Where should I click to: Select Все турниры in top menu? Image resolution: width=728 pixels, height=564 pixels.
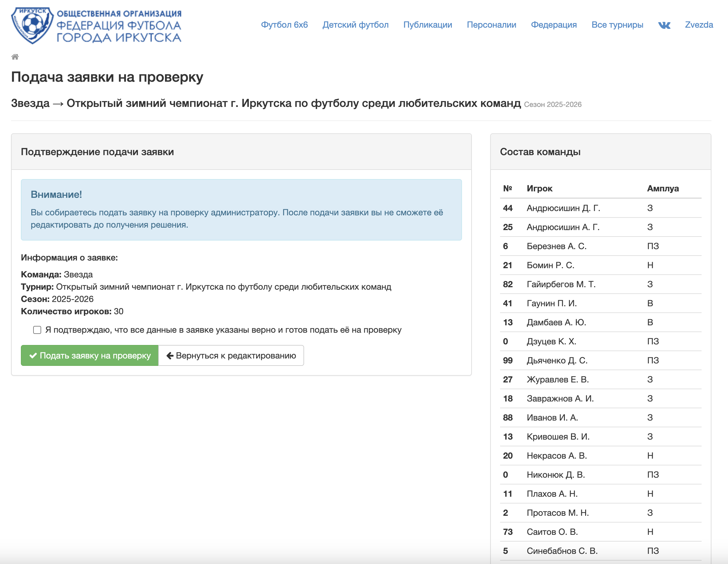click(x=617, y=25)
